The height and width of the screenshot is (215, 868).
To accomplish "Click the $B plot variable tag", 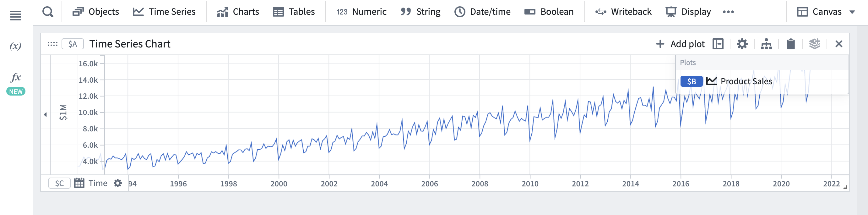I will coord(692,81).
